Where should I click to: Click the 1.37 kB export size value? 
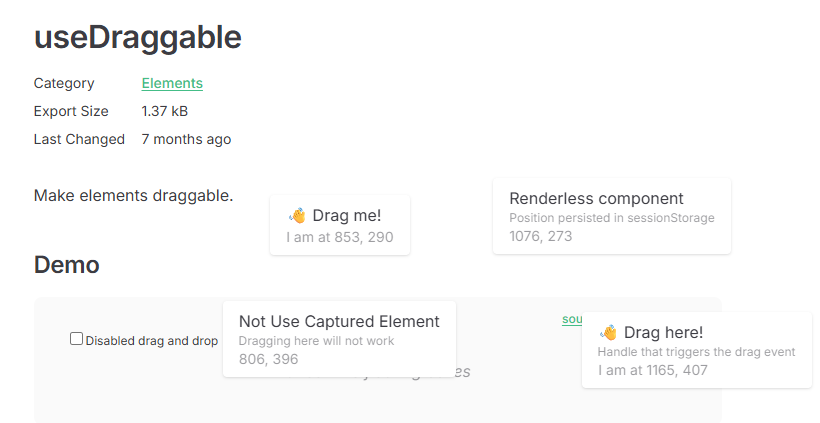tap(165, 111)
